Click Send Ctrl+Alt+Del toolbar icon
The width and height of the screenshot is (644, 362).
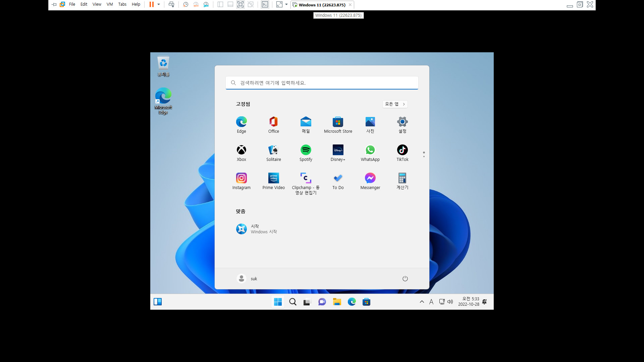click(x=171, y=4)
